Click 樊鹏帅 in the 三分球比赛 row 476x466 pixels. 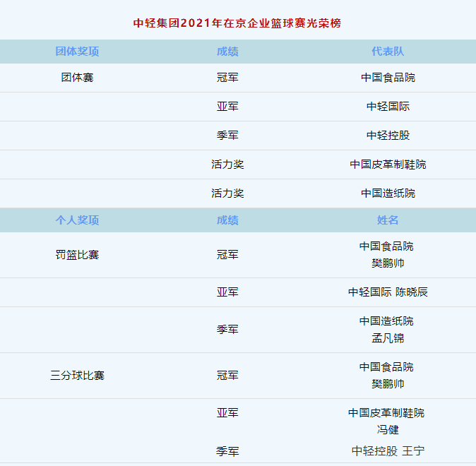tap(388, 383)
